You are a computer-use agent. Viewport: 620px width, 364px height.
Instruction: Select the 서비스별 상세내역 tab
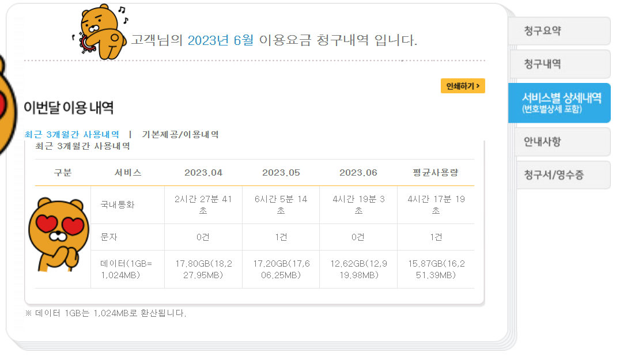tap(560, 103)
